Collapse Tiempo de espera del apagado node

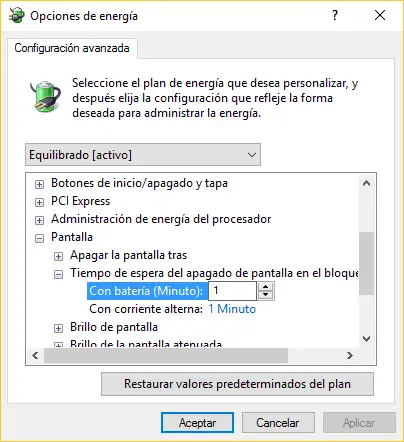58,274
